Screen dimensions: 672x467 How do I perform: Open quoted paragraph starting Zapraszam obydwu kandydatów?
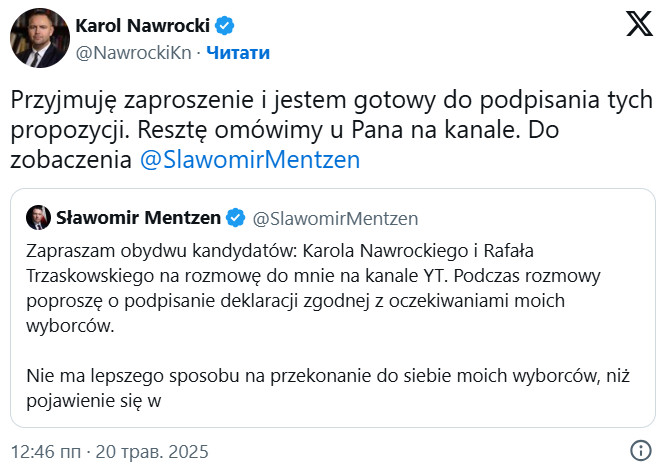313,288
